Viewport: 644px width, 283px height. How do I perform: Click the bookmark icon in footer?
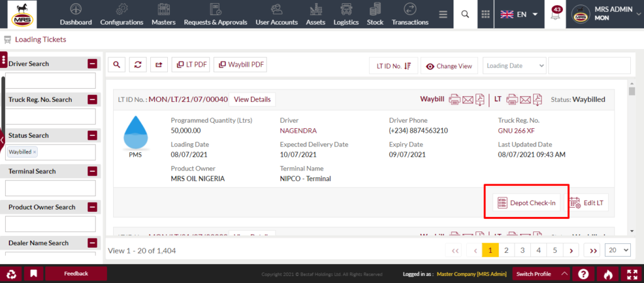(34, 274)
